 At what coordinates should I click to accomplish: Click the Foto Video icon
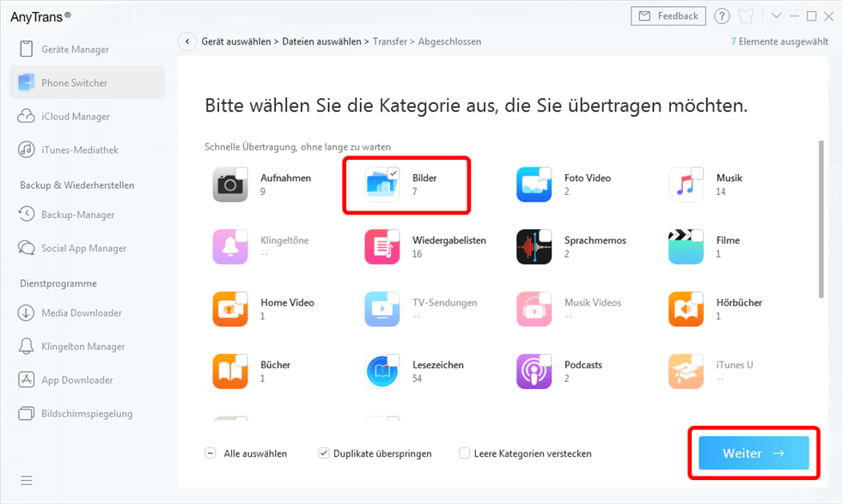coord(534,185)
